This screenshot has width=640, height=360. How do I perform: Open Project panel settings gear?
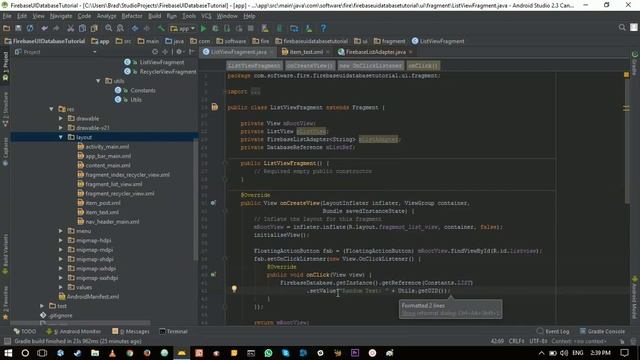point(179,52)
